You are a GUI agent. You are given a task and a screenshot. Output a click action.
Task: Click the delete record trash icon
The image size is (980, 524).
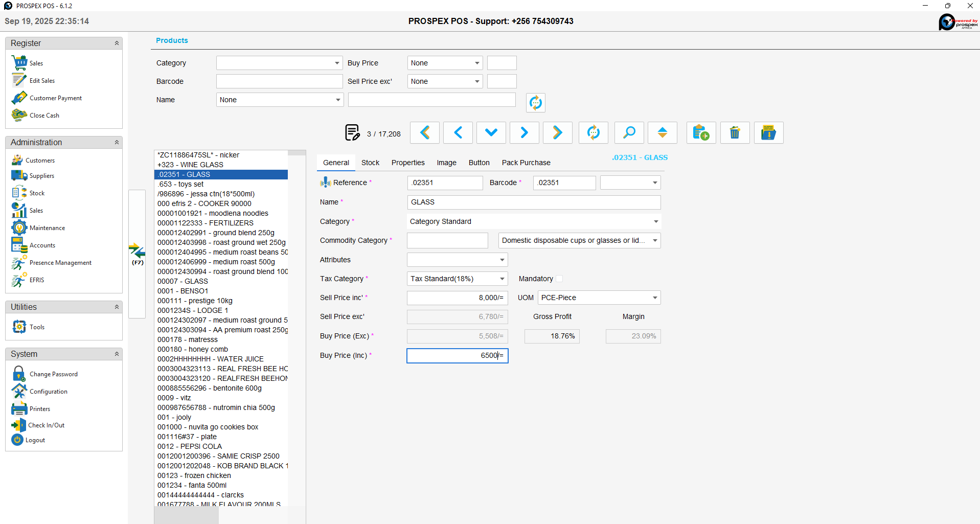point(735,132)
